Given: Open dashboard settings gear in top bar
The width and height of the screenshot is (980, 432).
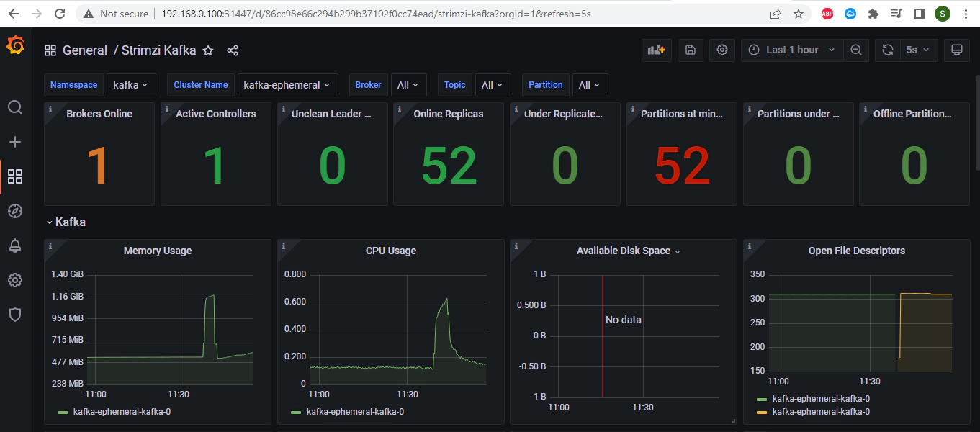Looking at the screenshot, I should coord(722,50).
